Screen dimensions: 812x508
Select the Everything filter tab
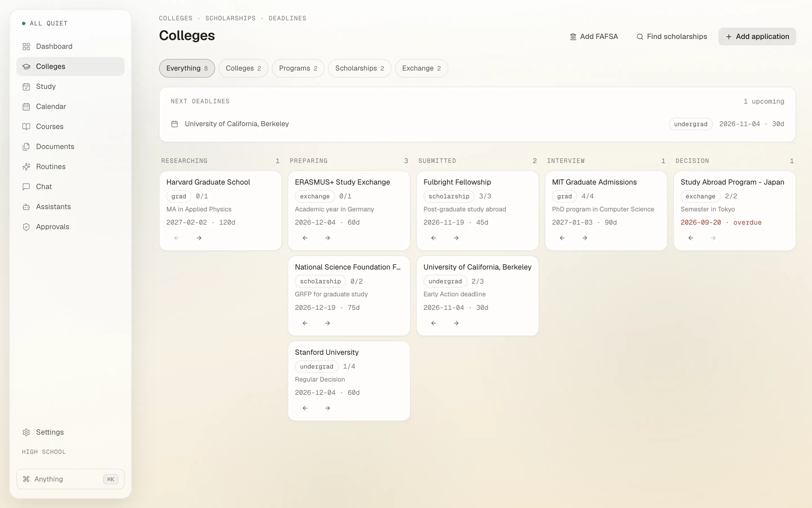click(187, 68)
